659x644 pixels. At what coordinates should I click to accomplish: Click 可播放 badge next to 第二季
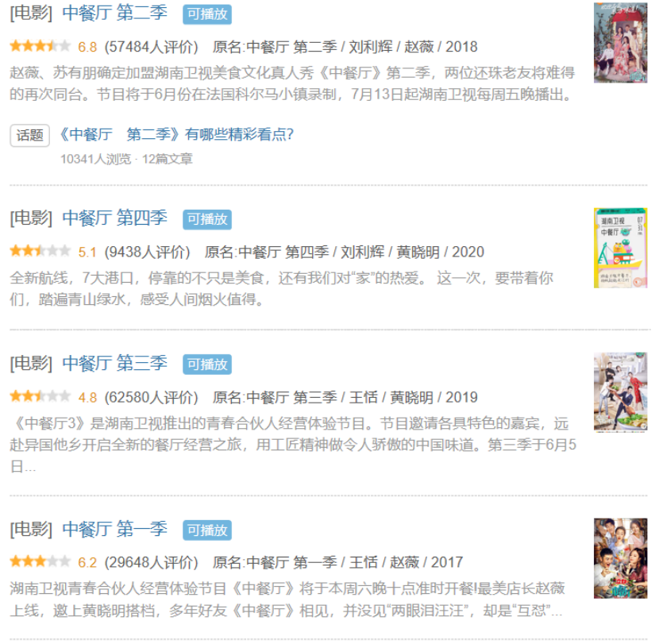pyautogui.click(x=207, y=14)
